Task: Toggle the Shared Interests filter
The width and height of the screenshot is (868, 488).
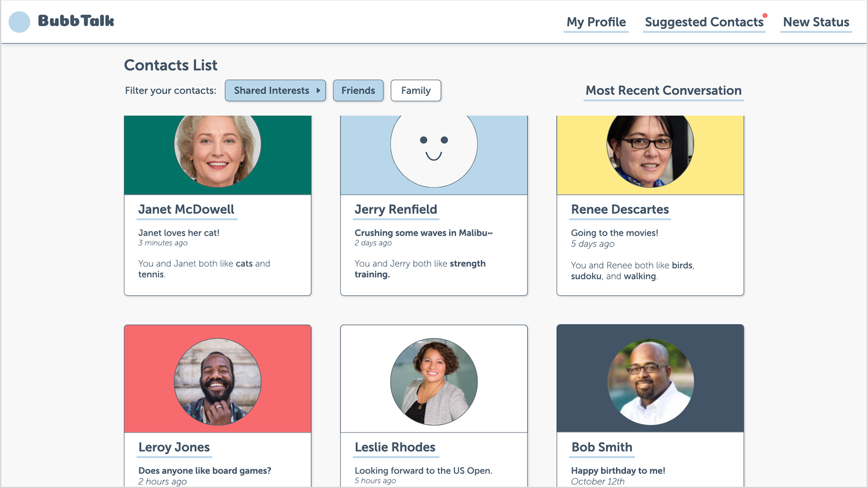Action: tap(275, 90)
